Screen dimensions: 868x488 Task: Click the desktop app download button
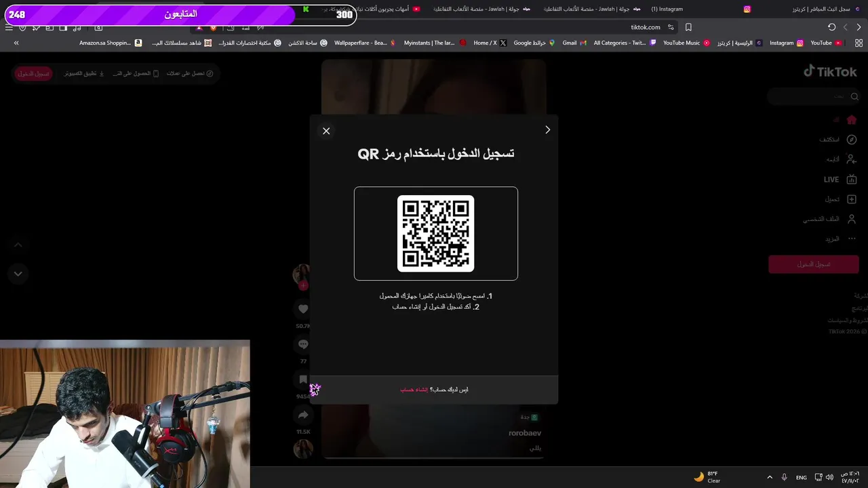[x=84, y=73]
